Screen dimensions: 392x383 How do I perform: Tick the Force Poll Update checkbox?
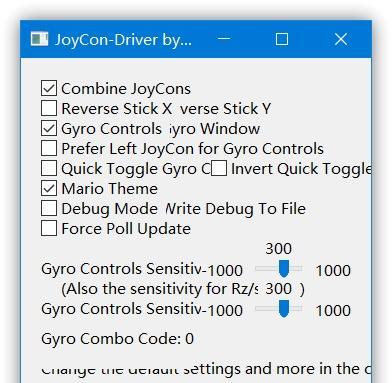49,228
